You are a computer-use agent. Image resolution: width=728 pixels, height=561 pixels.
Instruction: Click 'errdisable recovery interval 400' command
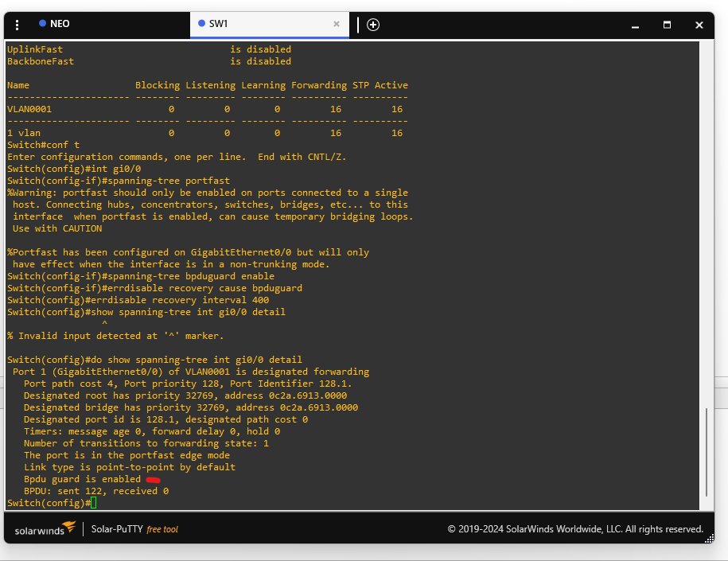click(x=180, y=300)
